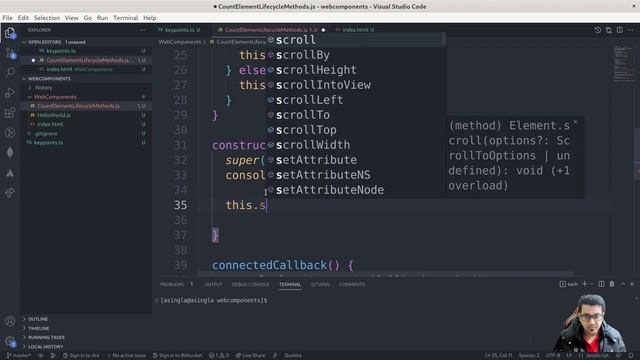The image size is (640, 360).
Task: Open the Explorer view in activity bar
Action: 10,33
